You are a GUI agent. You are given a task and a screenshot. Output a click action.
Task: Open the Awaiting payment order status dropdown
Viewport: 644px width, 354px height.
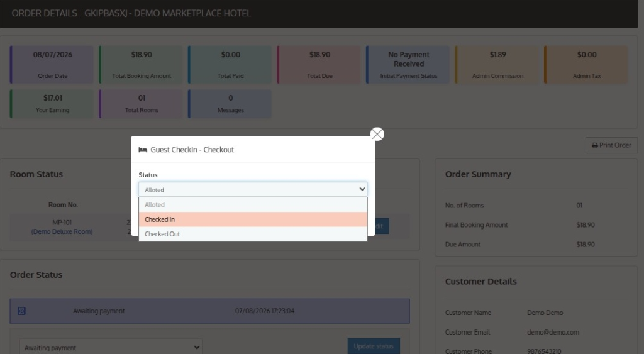[111, 348]
